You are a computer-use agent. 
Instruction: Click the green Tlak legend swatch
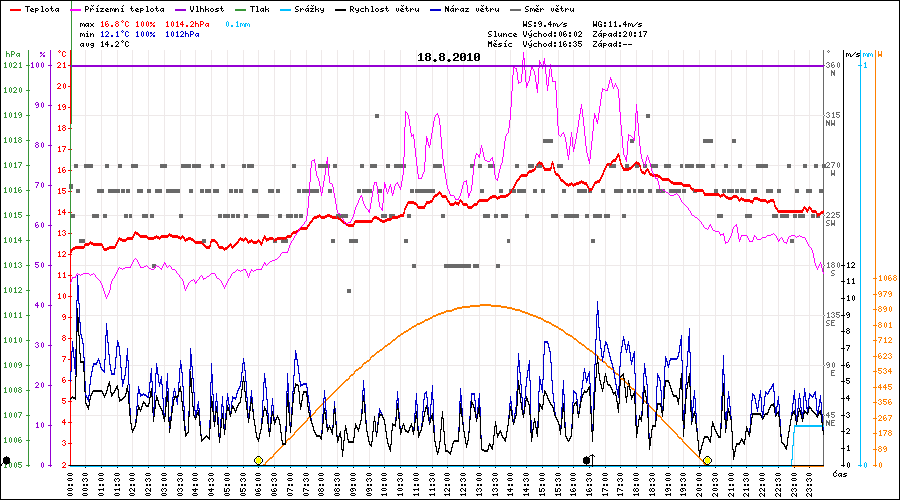(x=240, y=10)
